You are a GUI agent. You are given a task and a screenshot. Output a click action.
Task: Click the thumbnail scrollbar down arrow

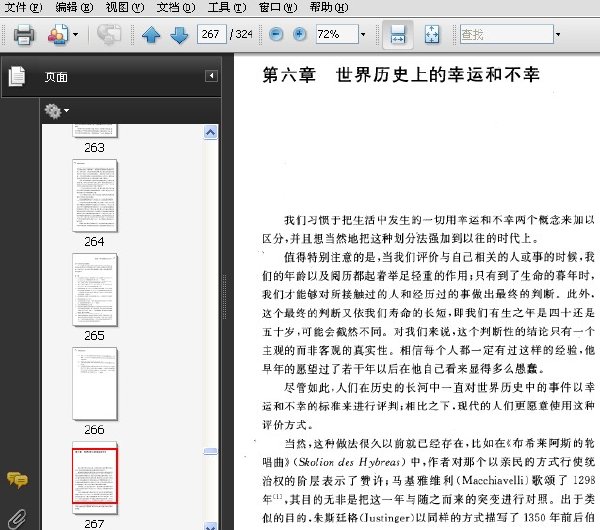click(x=210, y=527)
